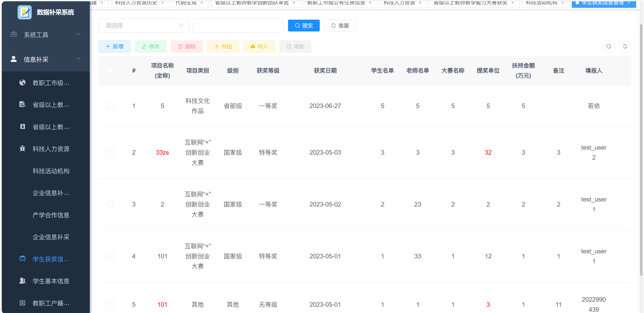
Task: Close 学生获奖信息管理 active tab
Action: 629,3
